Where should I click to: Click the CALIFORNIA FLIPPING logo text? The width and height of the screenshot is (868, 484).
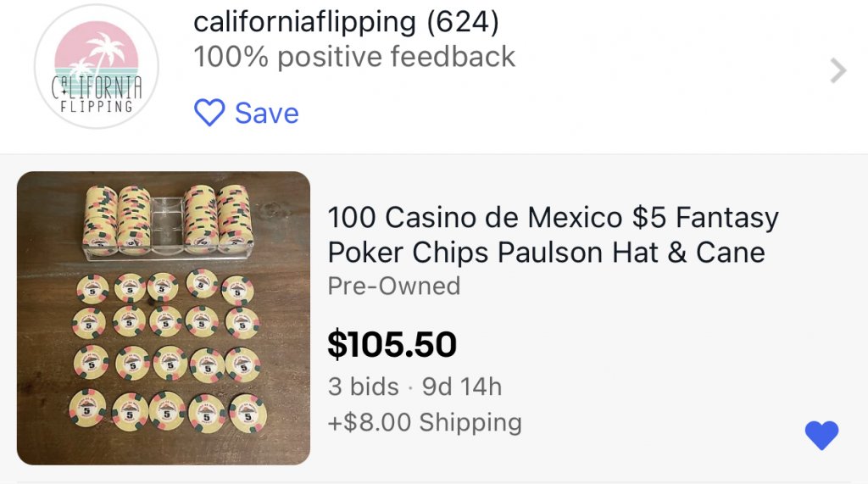(x=97, y=93)
